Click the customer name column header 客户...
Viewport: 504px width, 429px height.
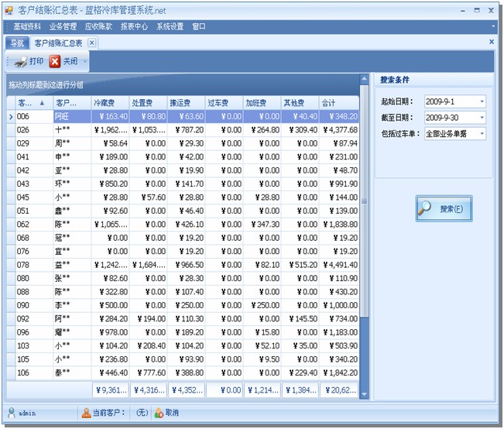coord(72,103)
